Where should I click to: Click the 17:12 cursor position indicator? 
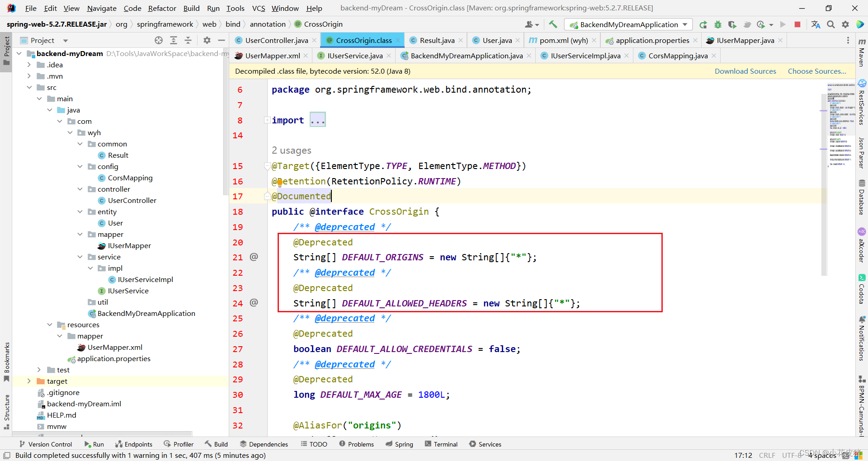[x=743, y=455]
